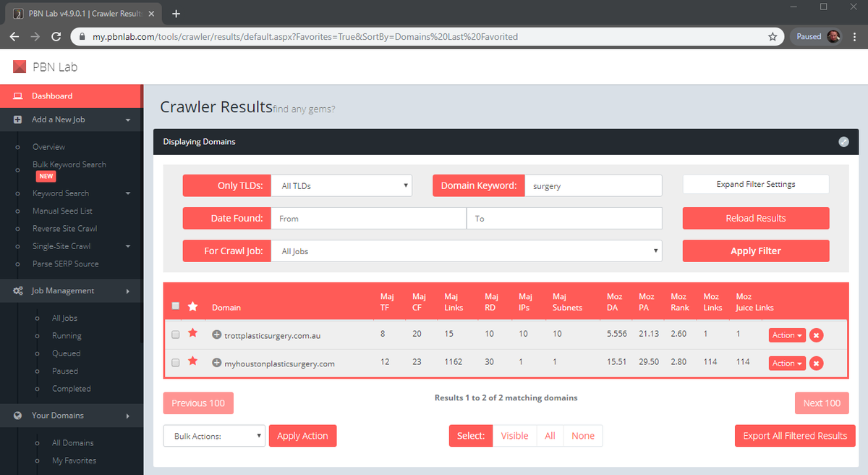Open Dashboard in sidebar
Image resolution: width=868 pixels, height=475 pixels.
72,96
